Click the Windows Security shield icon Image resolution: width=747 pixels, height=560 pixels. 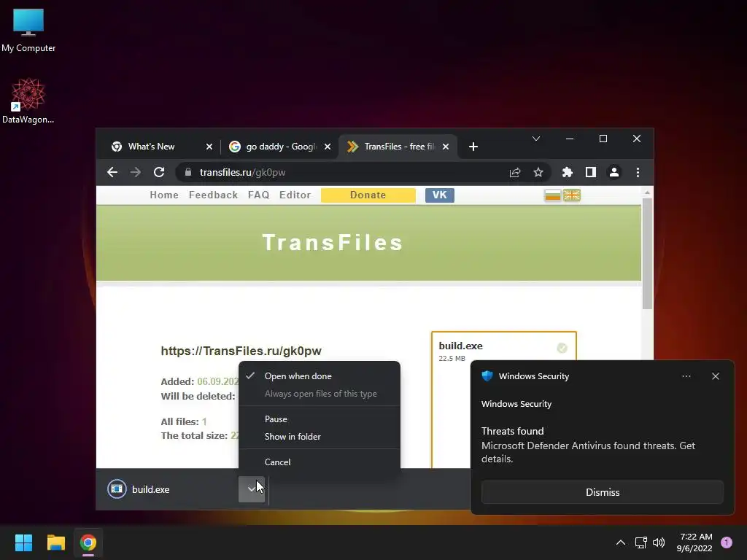click(487, 376)
